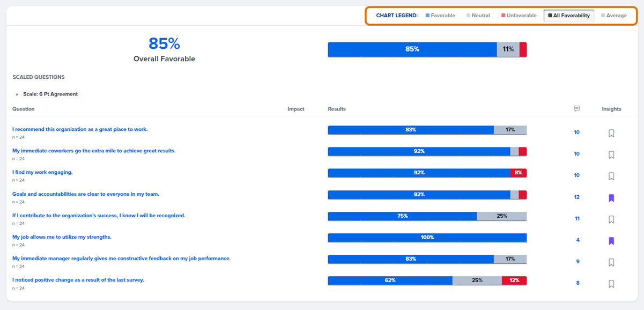The width and height of the screenshot is (644, 310).
Task: Remove purple bookmark on 'Goals and accountabilities' row
Action: click(x=611, y=198)
